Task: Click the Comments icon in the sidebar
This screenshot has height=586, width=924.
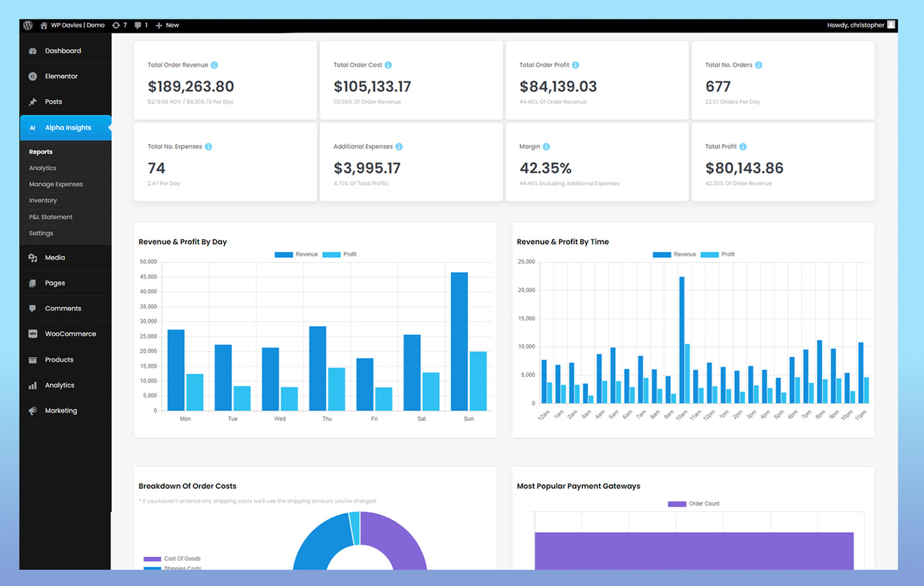Action: coord(33,309)
